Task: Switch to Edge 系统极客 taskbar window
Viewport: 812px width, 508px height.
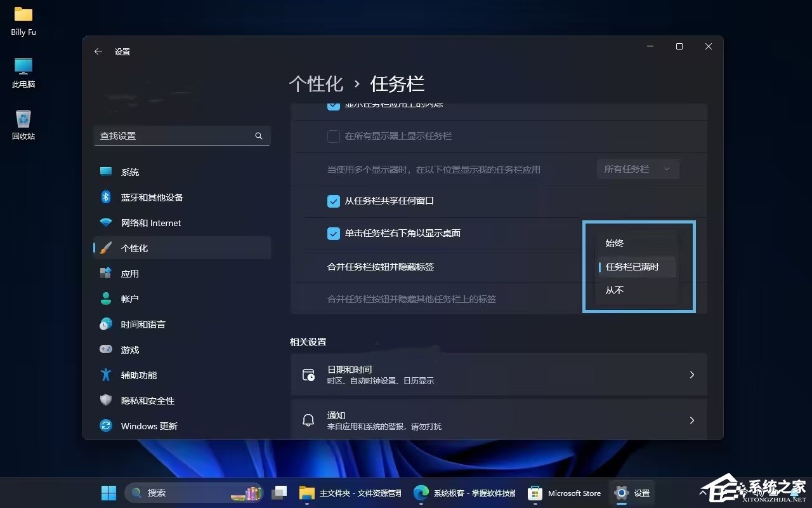Action: 464,493
